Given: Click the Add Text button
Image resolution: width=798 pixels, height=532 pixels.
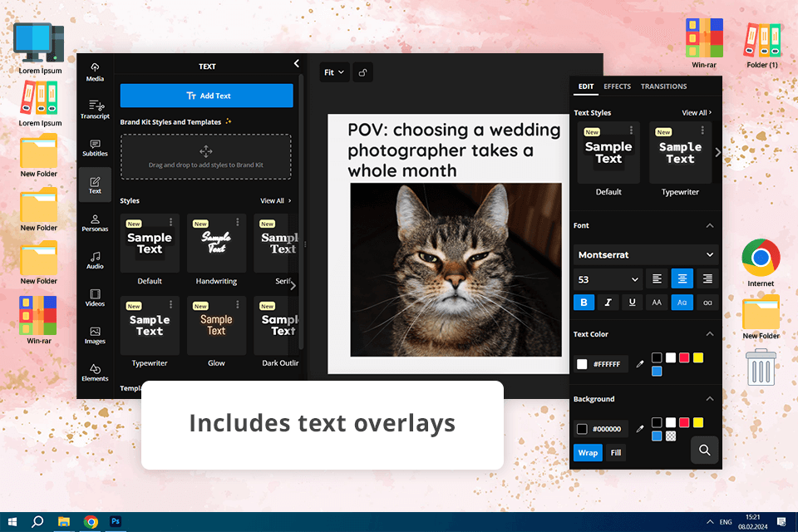Looking at the screenshot, I should click(x=207, y=96).
